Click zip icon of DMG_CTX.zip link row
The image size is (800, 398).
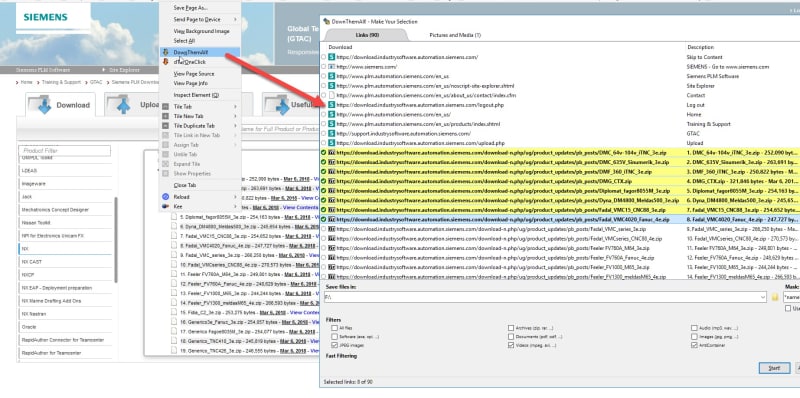331,181
